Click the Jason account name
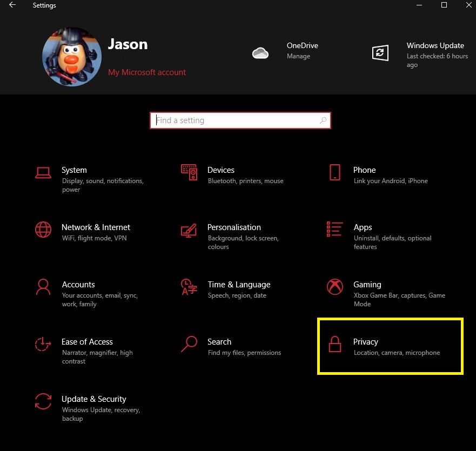This screenshot has height=451, width=476. coord(128,44)
